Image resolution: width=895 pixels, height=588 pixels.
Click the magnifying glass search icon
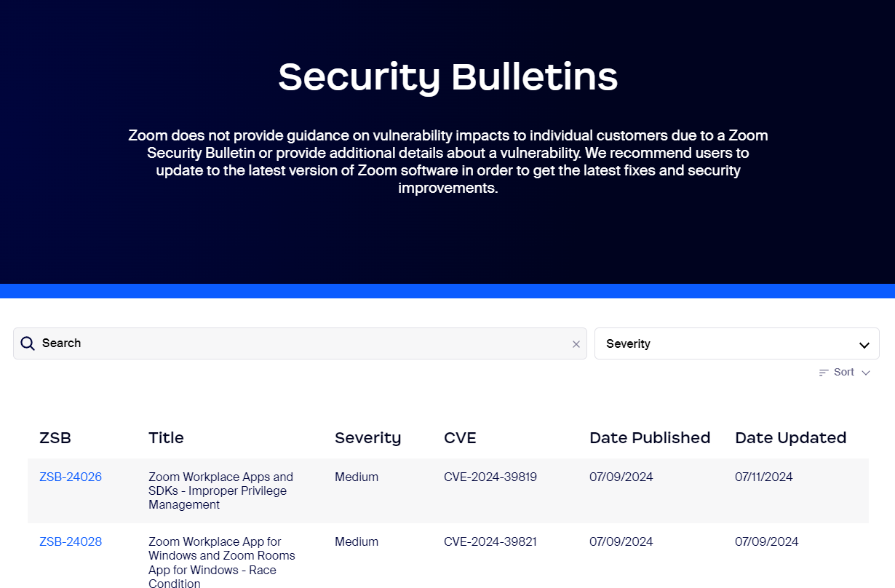[x=28, y=343]
